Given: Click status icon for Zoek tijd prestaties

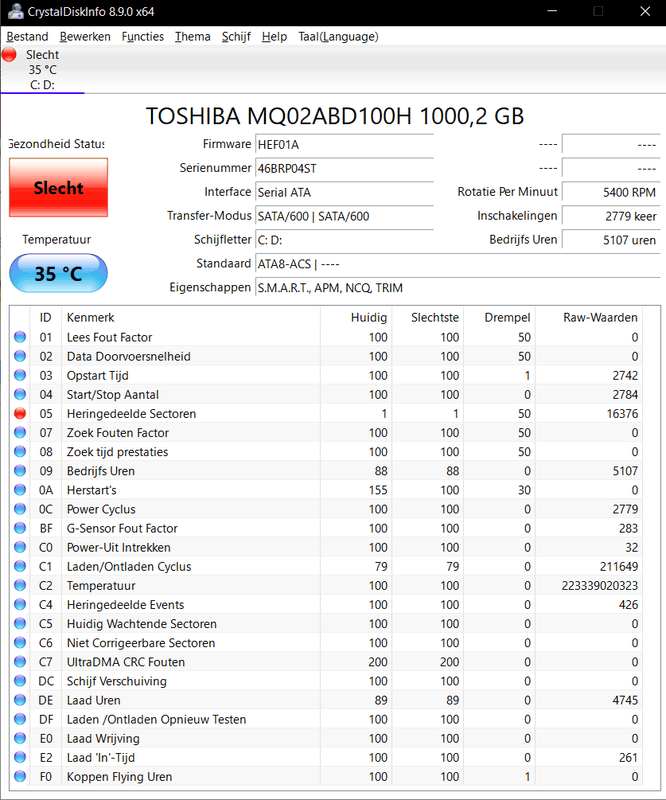Looking at the screenshot, I should 20,452.
